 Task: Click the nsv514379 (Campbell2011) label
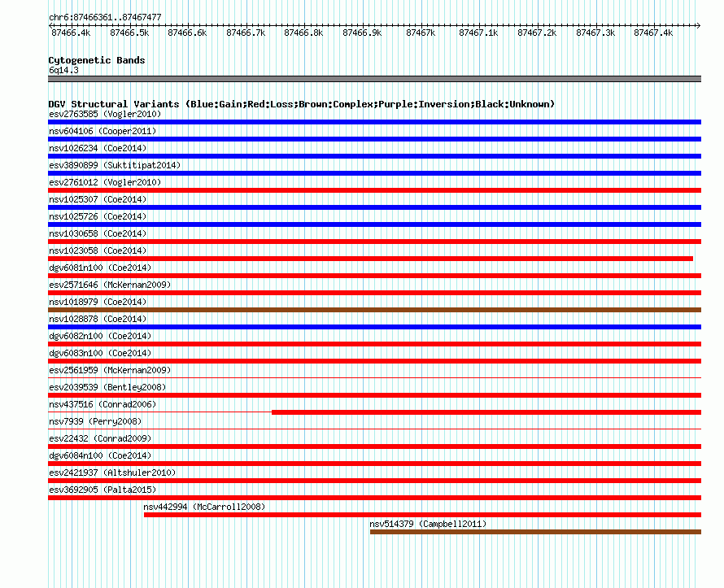[x=428, y=524]
